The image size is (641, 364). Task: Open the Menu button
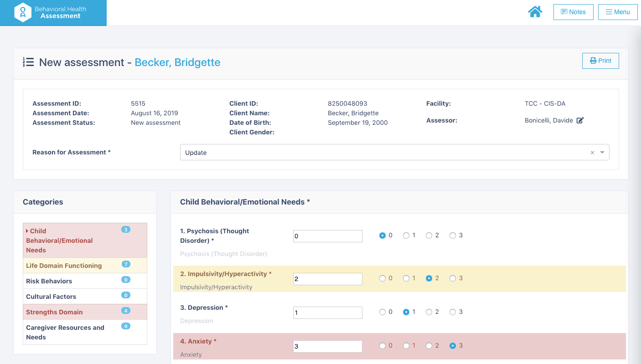tap(618, 12)
